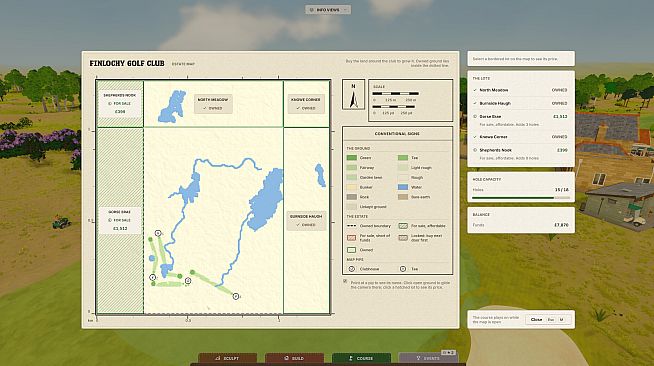This screenshot has height=366, width=654.
Task: Select Gorse Brae plot on map
Action: pyautogui.click(x=120, y=221)
